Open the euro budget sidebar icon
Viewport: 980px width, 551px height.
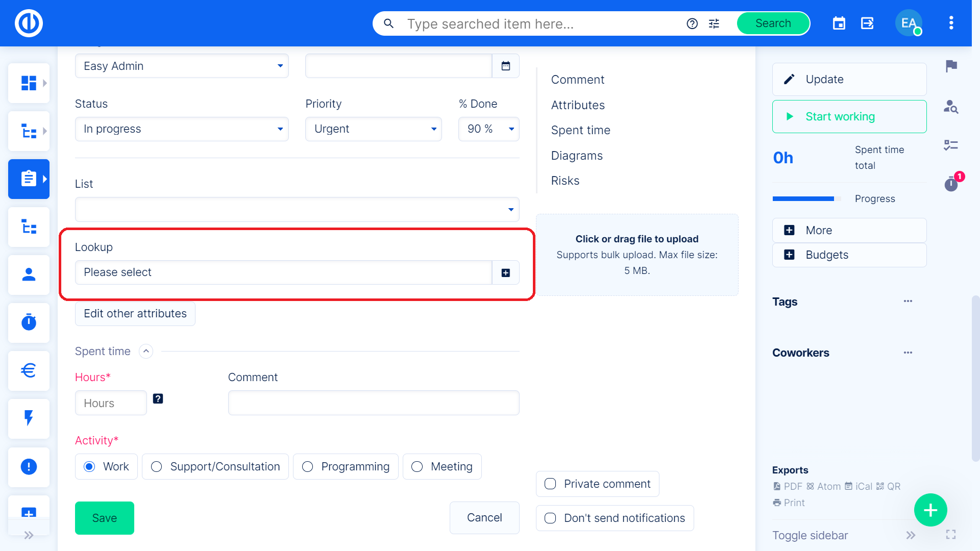click(29, 370)
